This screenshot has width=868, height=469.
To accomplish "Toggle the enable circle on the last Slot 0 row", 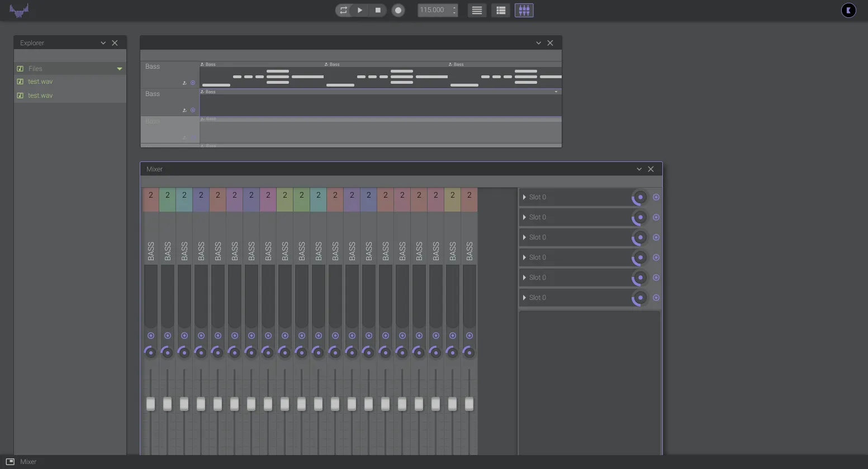I will [x=656, y=298].
